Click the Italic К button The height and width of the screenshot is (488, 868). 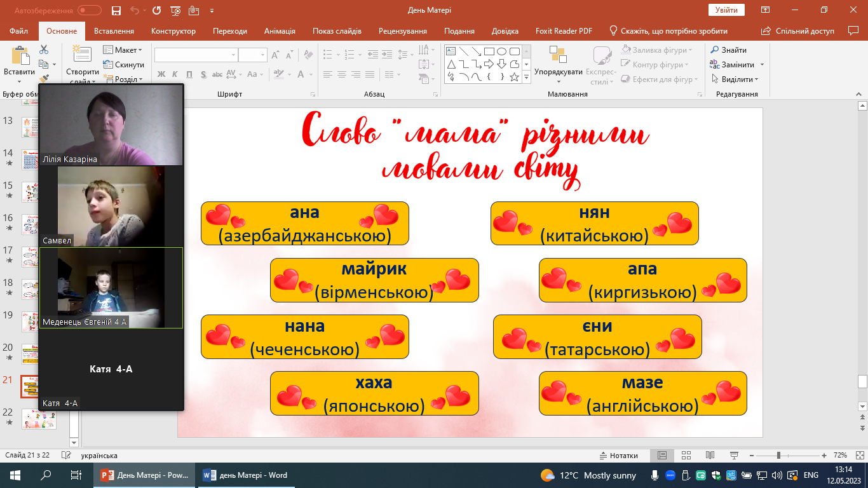click(175, 74)
